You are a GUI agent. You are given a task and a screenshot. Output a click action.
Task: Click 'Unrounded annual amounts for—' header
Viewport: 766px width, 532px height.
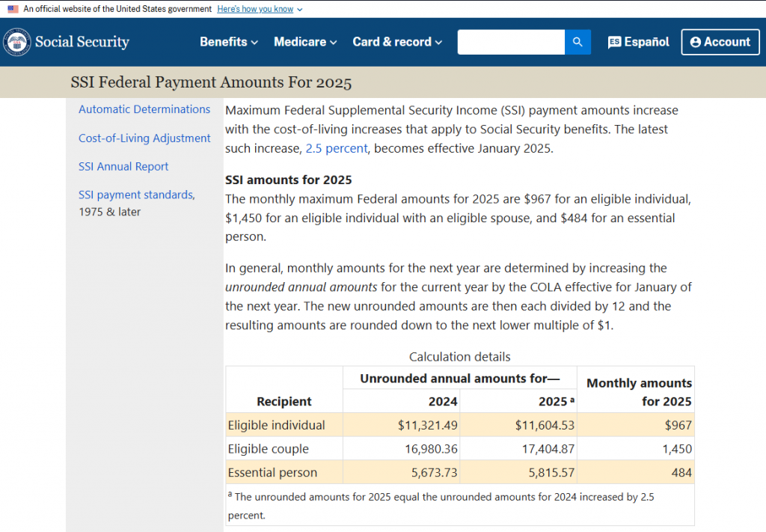click(460, 378)
